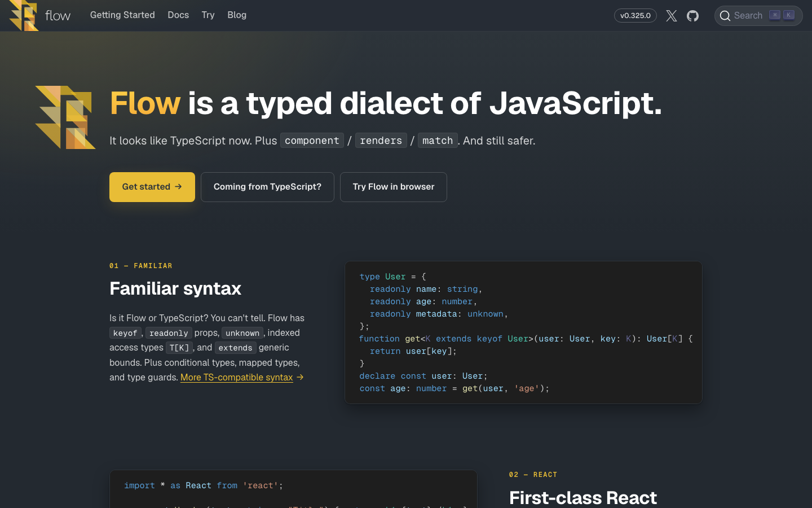Click the import React from 'react' code line

pos(204,485)
